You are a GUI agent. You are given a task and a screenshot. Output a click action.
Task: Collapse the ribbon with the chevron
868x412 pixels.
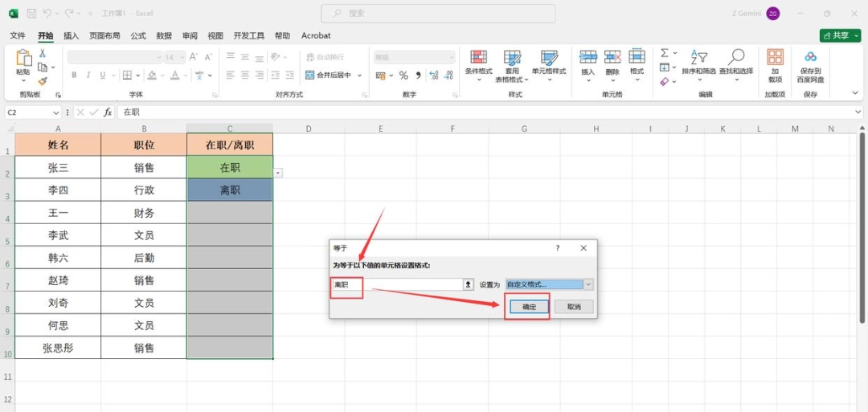856,94
